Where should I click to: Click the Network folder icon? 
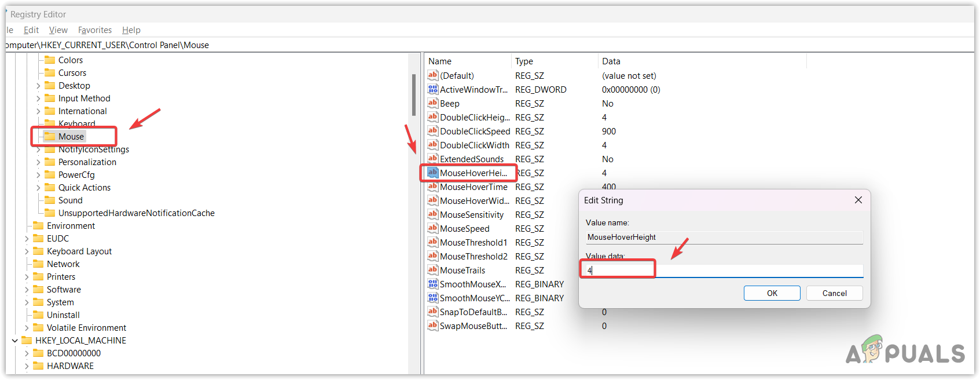(38, 264)
